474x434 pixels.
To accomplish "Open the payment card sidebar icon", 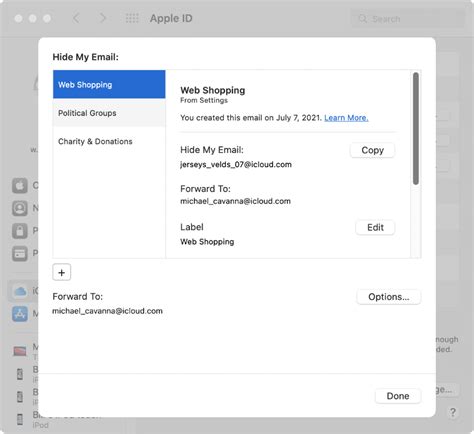I will (x=20, y=253).
